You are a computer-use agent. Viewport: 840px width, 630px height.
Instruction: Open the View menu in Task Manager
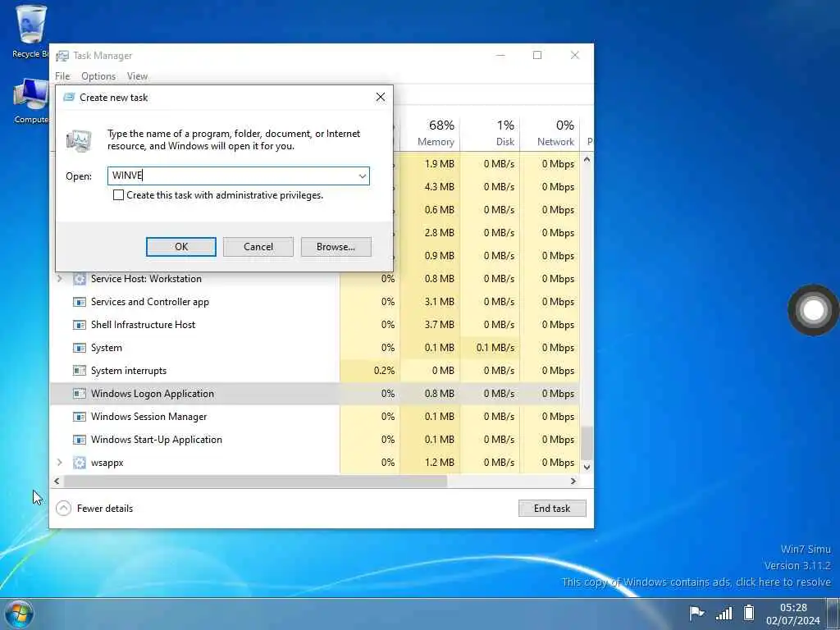137,76
